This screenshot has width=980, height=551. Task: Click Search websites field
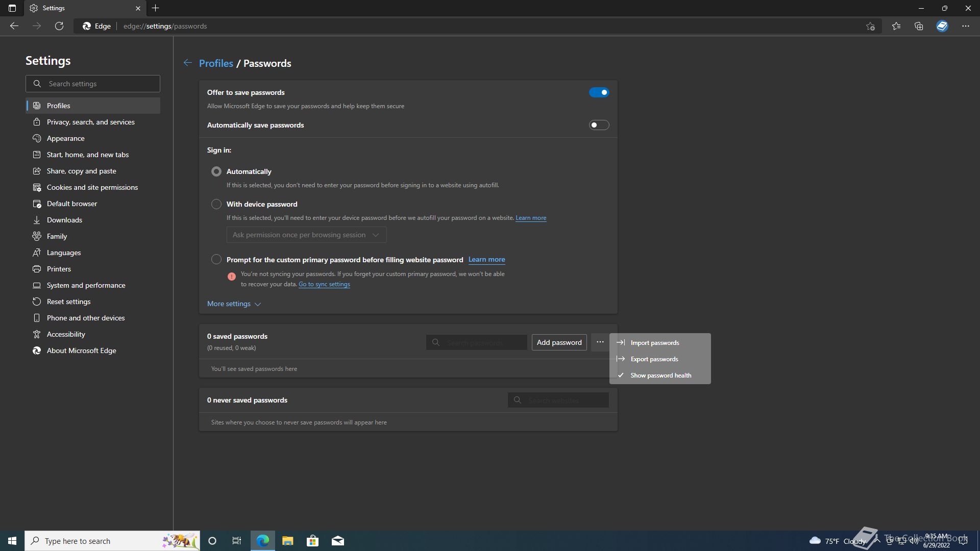pos(558,400)
